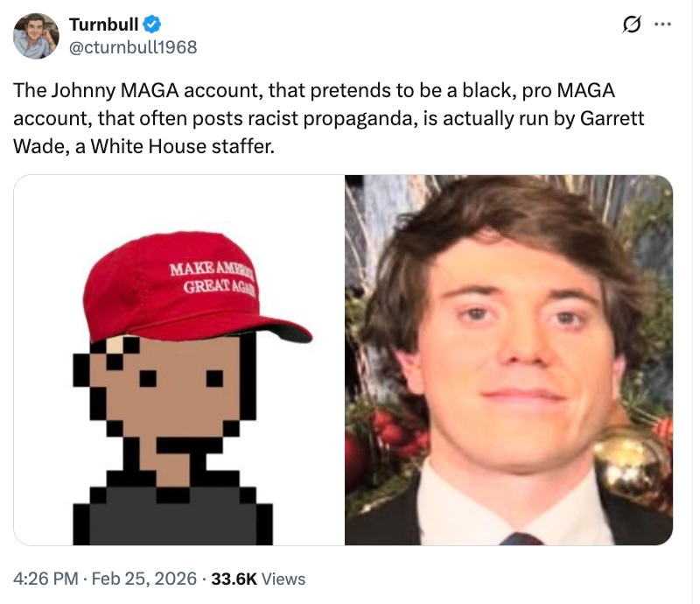Click the Views label beside 33.6K
This screenshot has width=700, height=604.
283,579
